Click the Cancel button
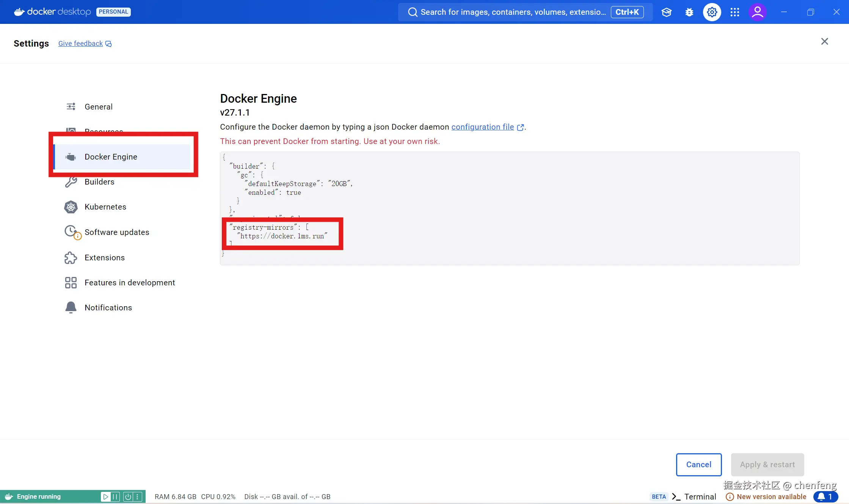This screenshot has height=504, width=849. click(698, 465)
